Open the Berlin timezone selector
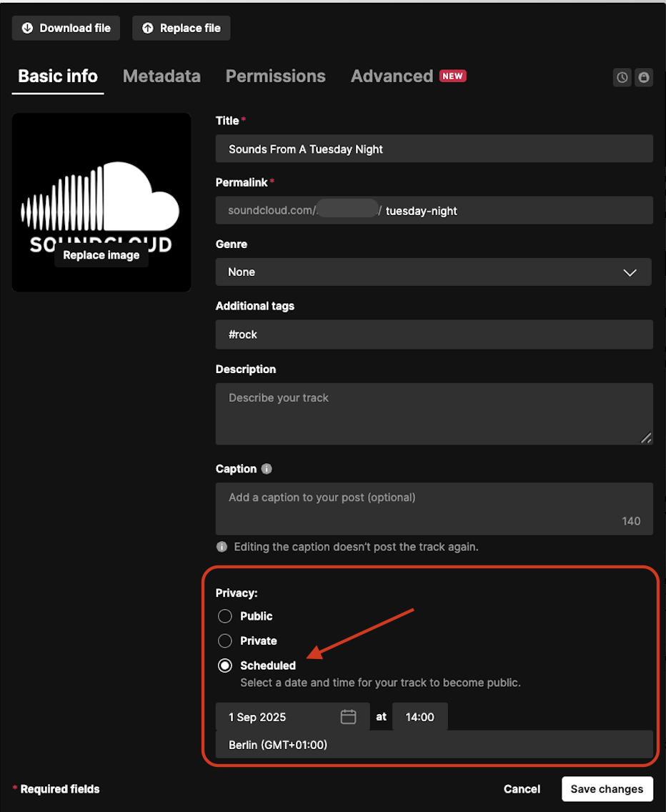666x812 pixels. [434, 745]
